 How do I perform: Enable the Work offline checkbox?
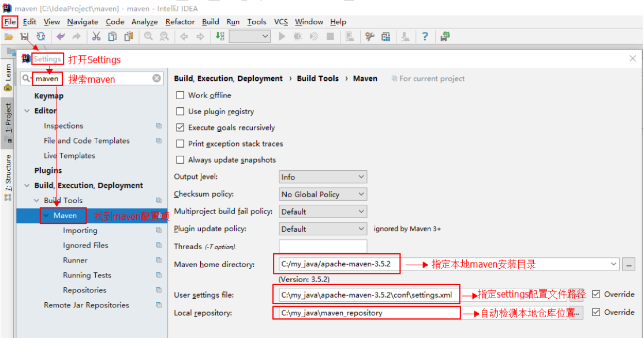point(180,95)
